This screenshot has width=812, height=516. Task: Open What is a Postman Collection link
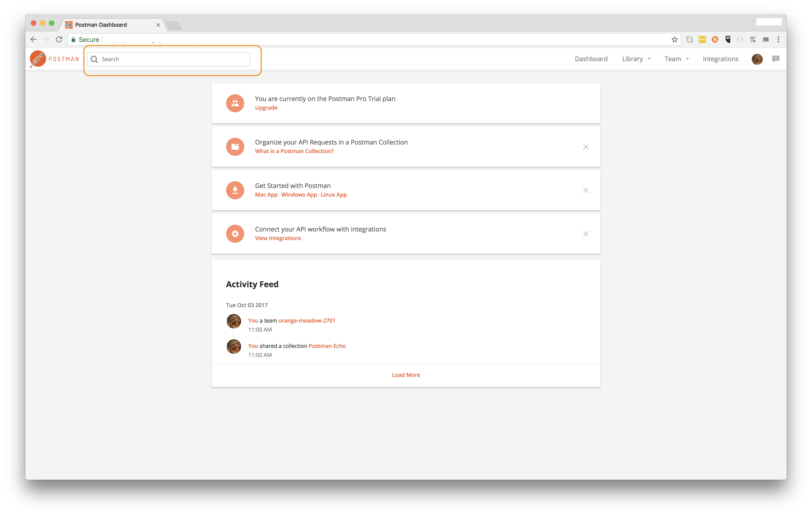294,151
